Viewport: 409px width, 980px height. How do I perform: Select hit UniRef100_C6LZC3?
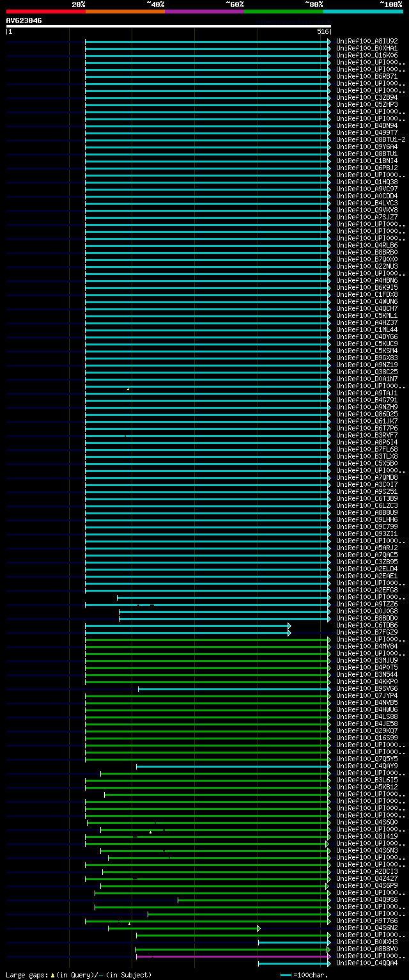tap(367, 505)
